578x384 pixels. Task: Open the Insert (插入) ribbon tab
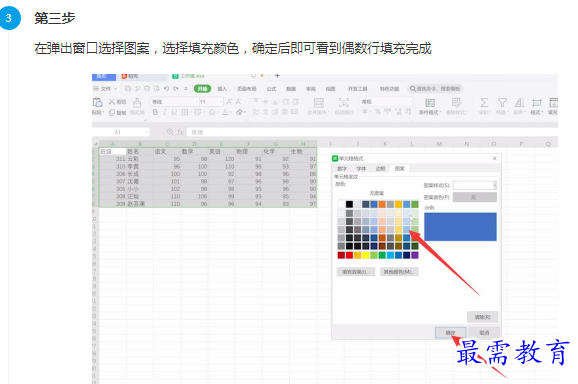(x=222, y=89)
